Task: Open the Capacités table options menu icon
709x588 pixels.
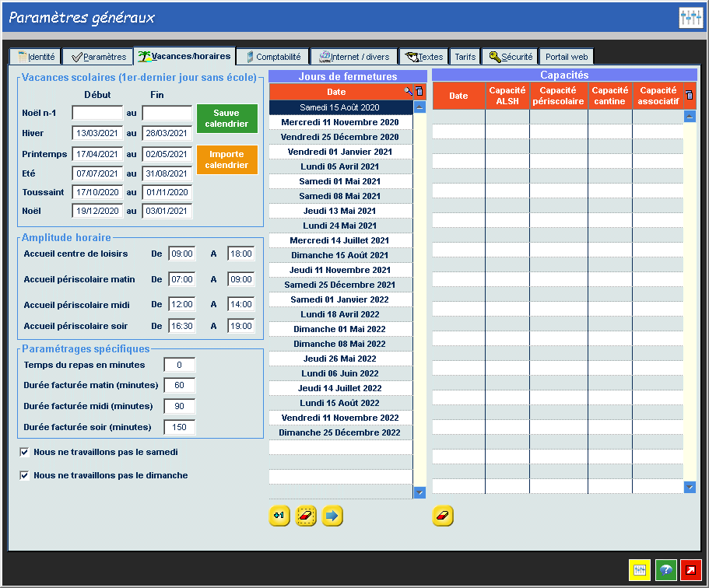Action: (689, 96)
